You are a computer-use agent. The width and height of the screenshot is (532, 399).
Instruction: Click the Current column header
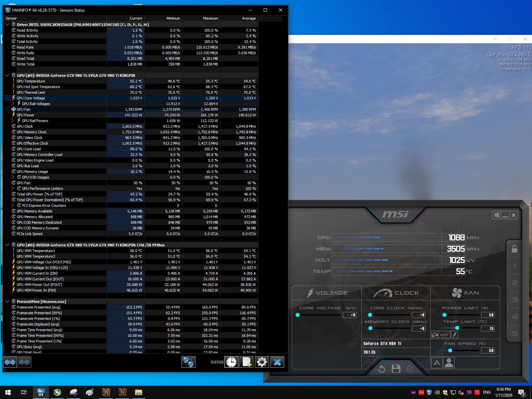coord(126,18)
